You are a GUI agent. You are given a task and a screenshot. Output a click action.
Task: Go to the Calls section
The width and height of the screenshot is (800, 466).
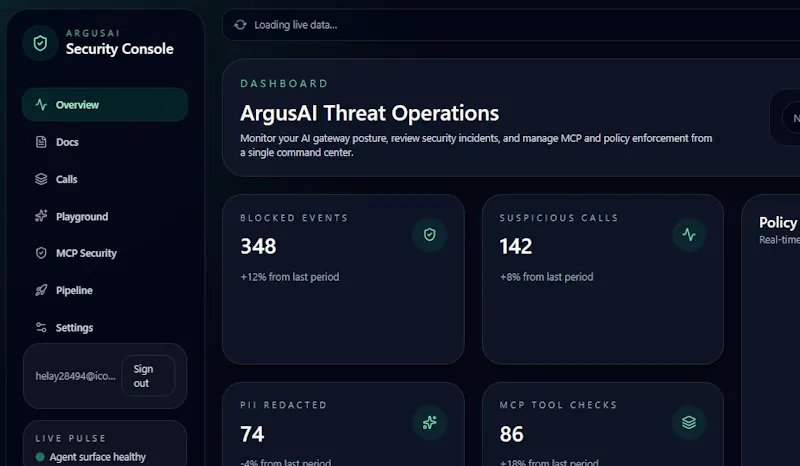click(105, 179)
